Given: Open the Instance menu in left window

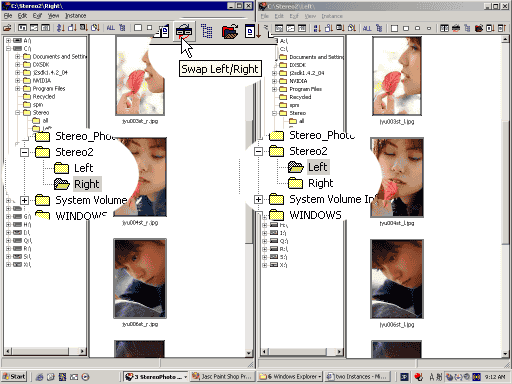Looking at the screenshot, I should click(75, 16).
